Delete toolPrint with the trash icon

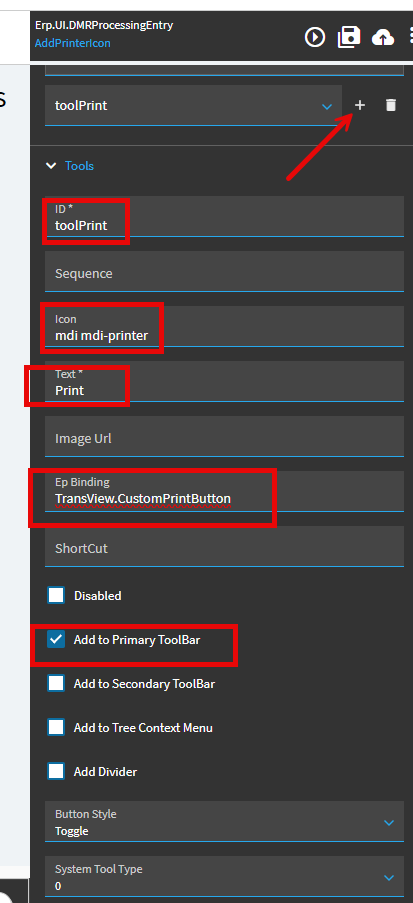tap(391, 105)
